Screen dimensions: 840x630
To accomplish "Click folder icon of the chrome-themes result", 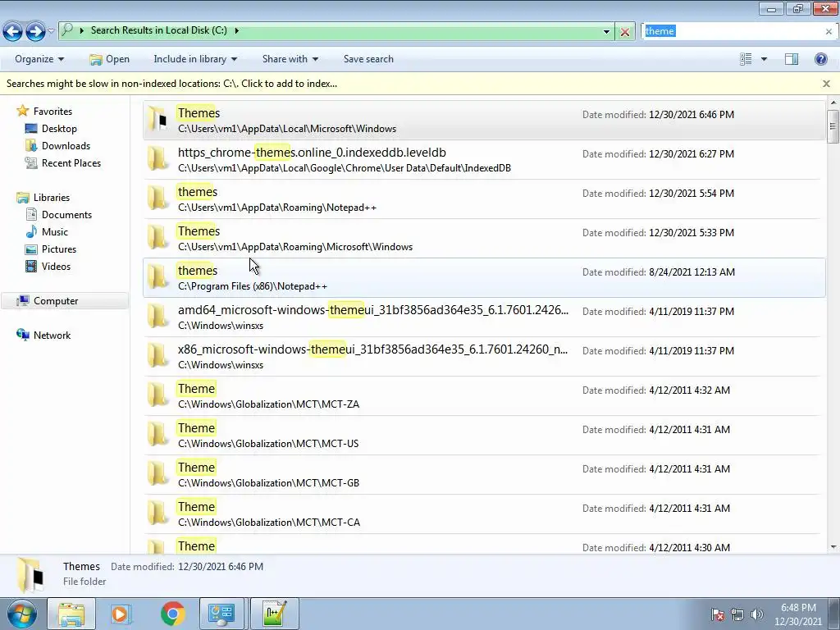I will [157, 160].
